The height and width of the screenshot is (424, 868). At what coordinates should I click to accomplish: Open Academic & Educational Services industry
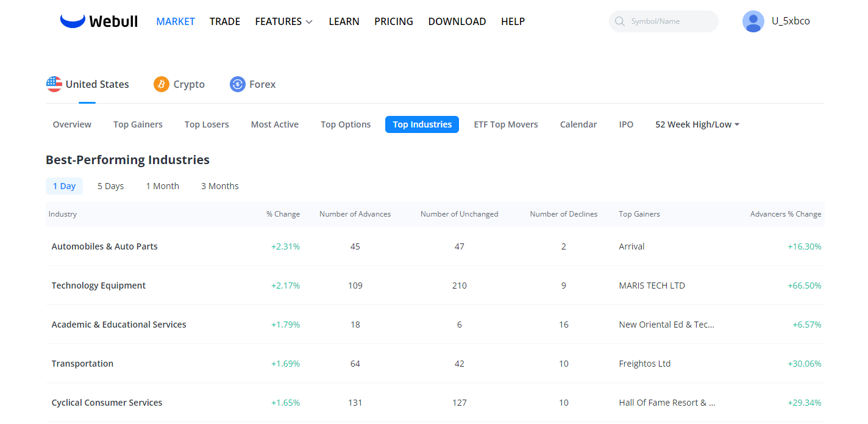click(119, 325)
